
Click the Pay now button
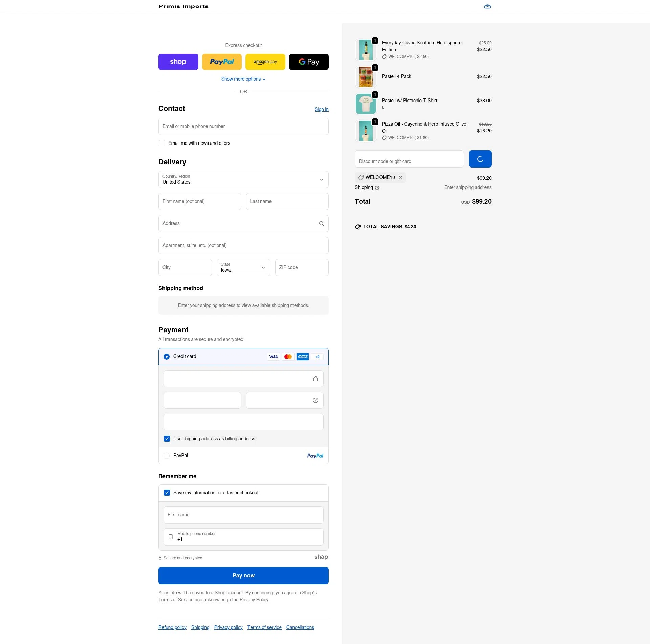[243, 575]
